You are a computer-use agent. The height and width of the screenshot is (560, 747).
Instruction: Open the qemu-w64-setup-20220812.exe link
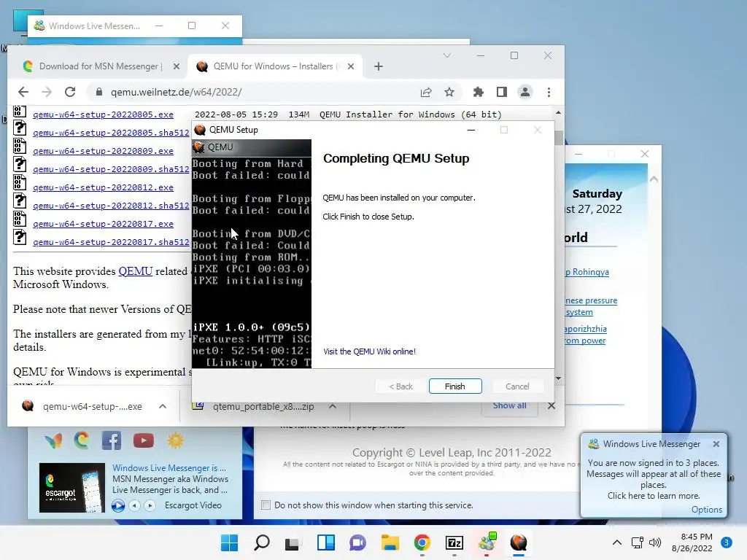(103, 187)
